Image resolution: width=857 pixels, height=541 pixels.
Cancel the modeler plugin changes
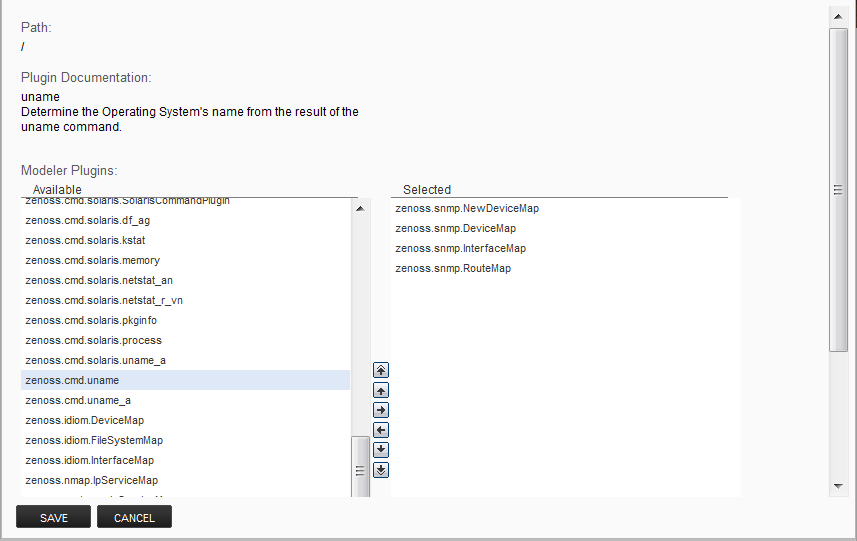(x=134, y=517)
